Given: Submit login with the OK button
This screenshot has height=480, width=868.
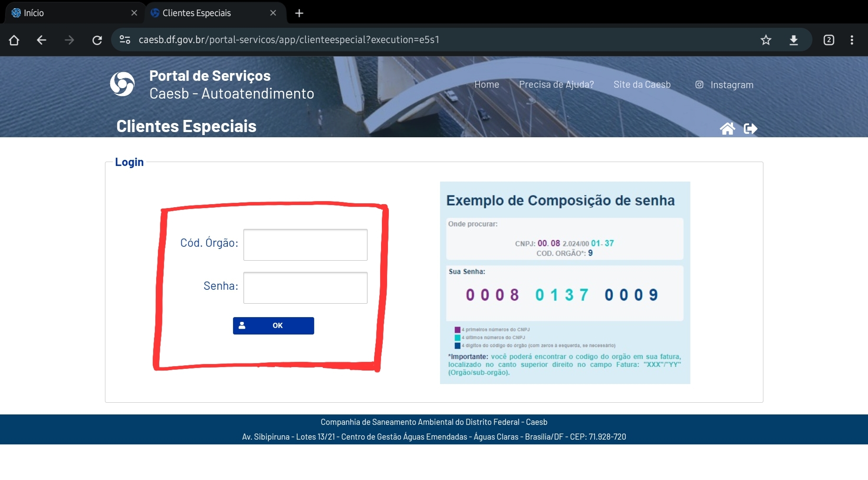Looking at the screenshot, I should (273, 325).
